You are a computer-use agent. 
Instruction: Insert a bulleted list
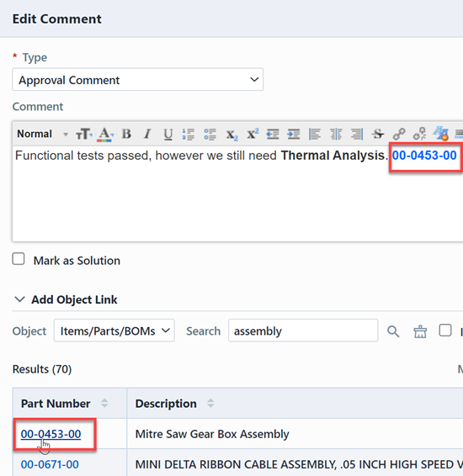210,135
